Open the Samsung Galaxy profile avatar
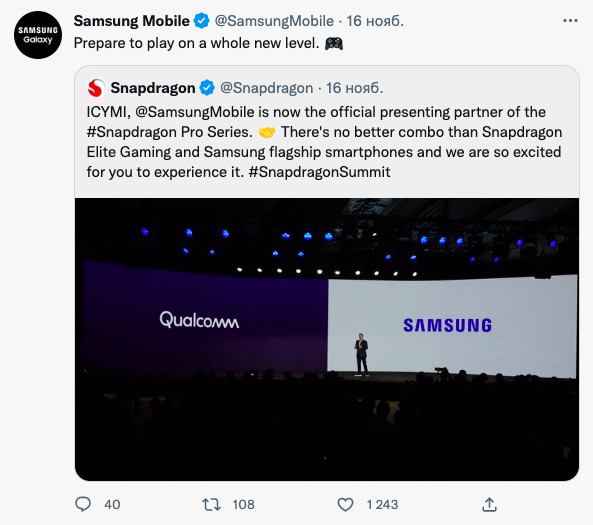 (x=38, y=35)
